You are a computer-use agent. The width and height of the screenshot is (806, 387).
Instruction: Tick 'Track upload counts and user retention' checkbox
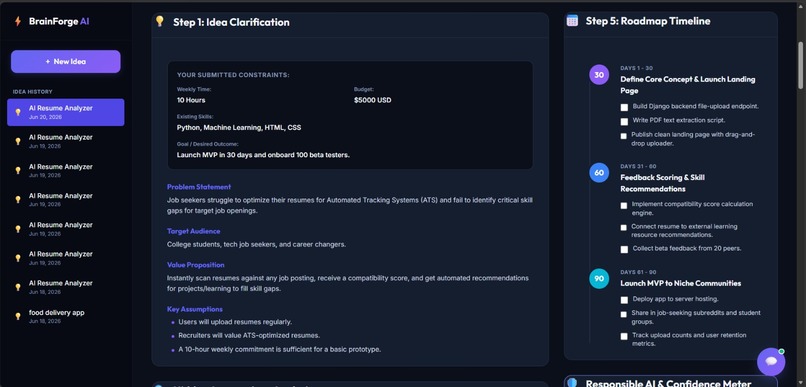tap(624, 336)
